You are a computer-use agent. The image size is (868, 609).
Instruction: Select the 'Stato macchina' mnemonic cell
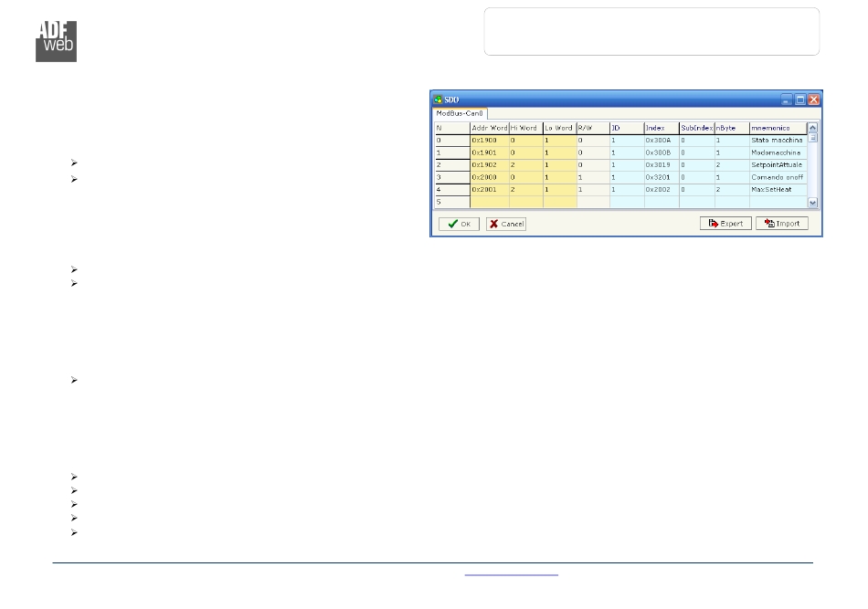point(778,141)
